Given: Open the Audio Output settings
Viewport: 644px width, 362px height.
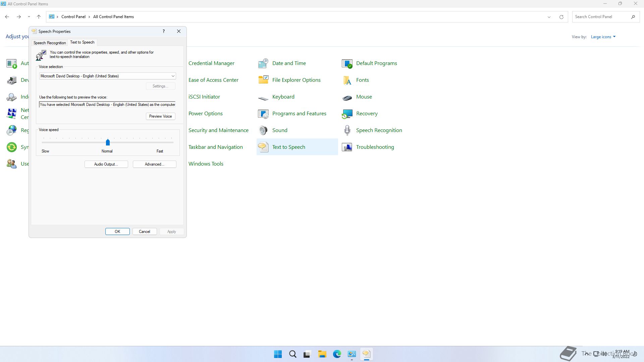Looking at the screenshot, I should pyautogui.click(x=106, y=164).
